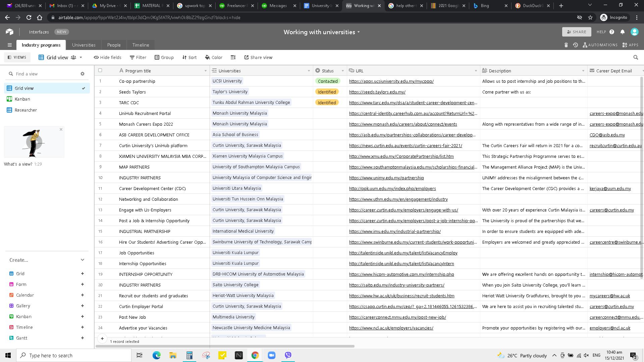Open Grid view options dropdown arrow
Screen dimensions: 644x362
[81, 57]
